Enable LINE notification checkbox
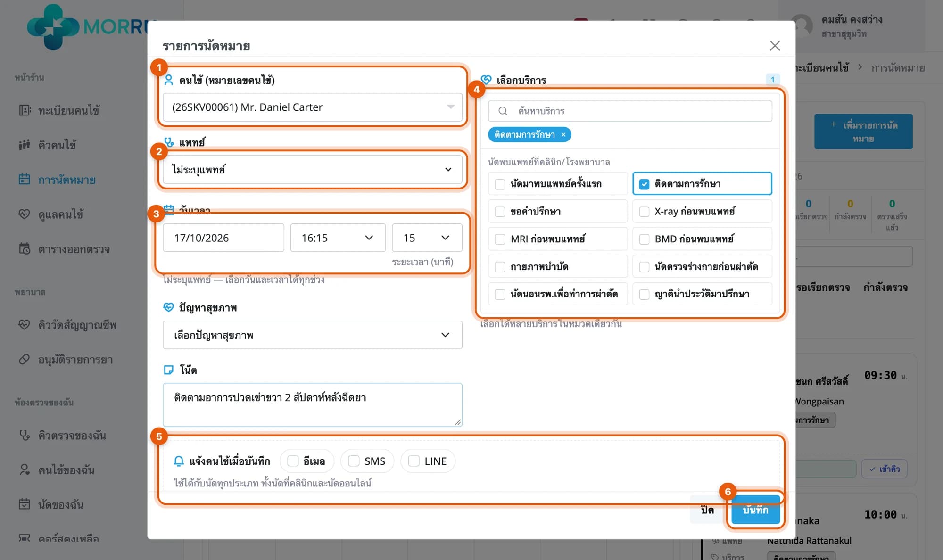The image size is (943, 560). 414,461
